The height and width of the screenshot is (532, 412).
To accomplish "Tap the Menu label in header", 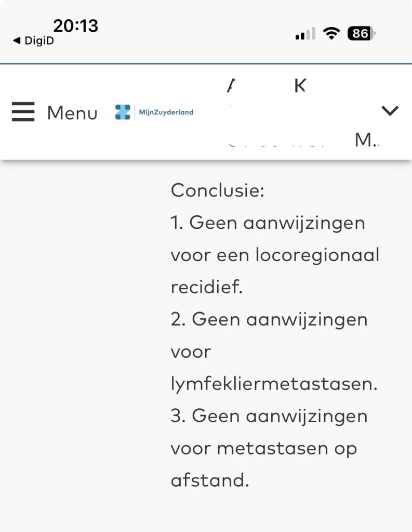I will [72, 112].
